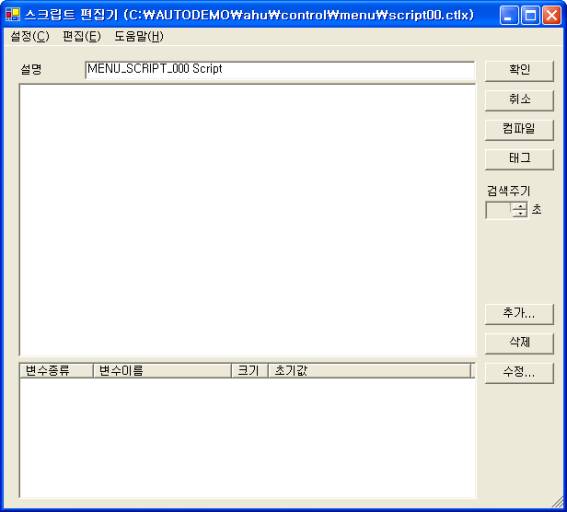
Task: Click the script editor application icon in title bar
Action: coord(13,14)
